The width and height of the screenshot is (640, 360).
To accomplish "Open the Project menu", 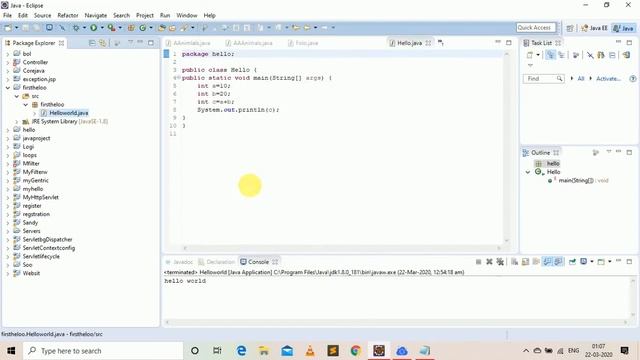I will coord(145,16).
